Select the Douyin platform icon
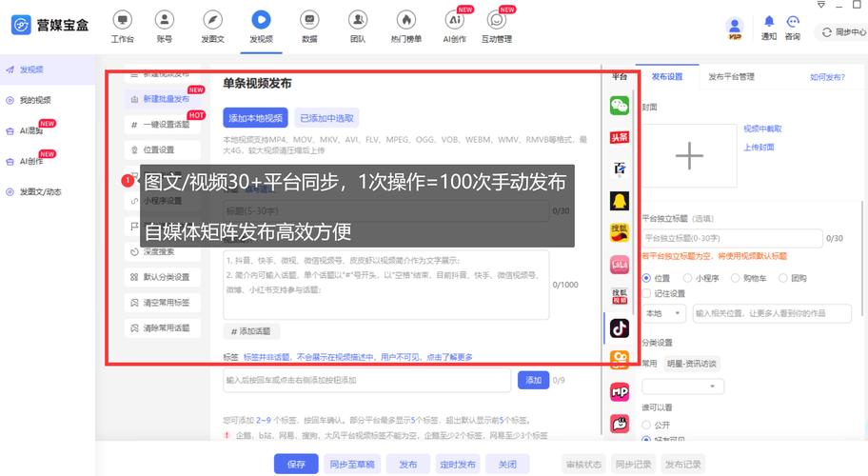This screenshot has height=476, width=868. (x=620, y=327)
